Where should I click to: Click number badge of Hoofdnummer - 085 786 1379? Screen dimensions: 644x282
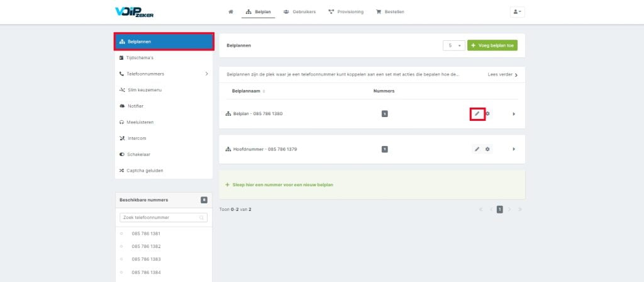pyautogui.click(x=384, y=149)
